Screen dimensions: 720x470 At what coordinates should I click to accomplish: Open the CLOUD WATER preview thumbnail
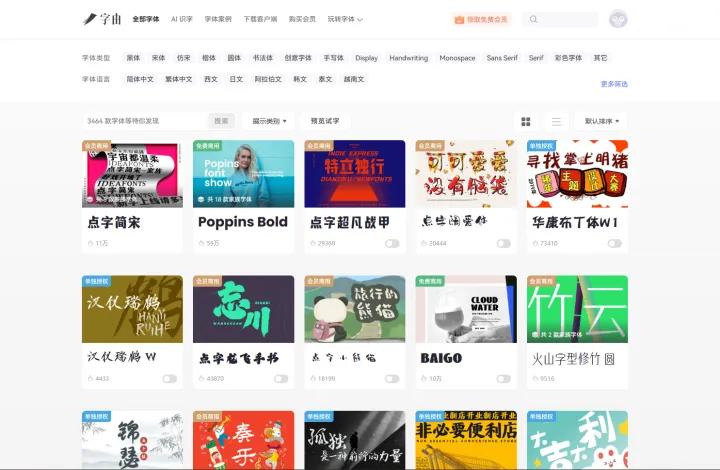point(466,309)
